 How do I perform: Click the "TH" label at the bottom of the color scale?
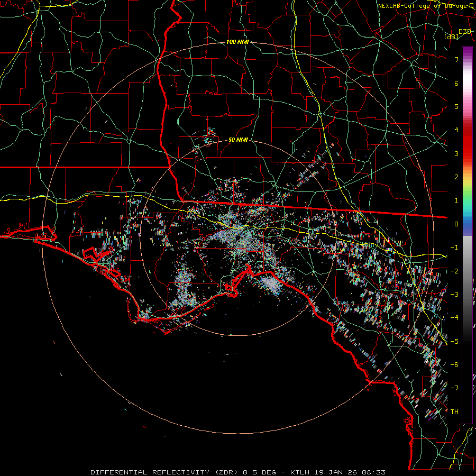click(x=454, y=412)
